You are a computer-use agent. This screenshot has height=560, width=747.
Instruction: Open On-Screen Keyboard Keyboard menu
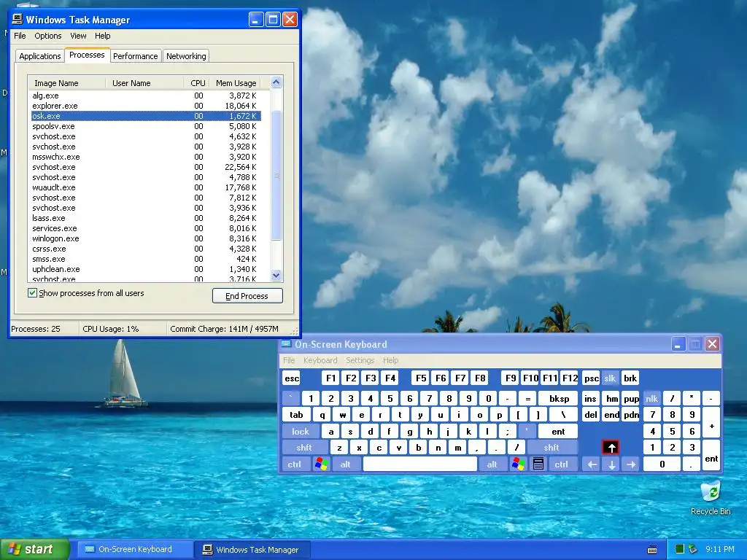pos(320,360)
